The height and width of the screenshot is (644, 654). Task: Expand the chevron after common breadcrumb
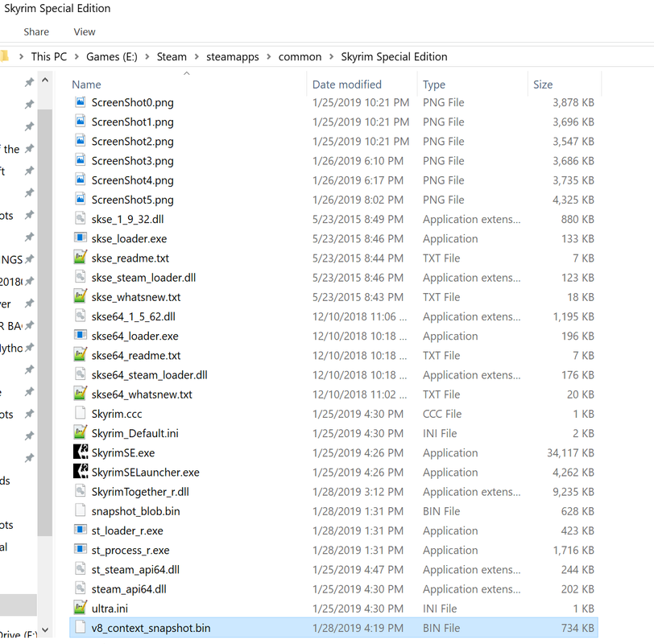(x=331, y=56)
